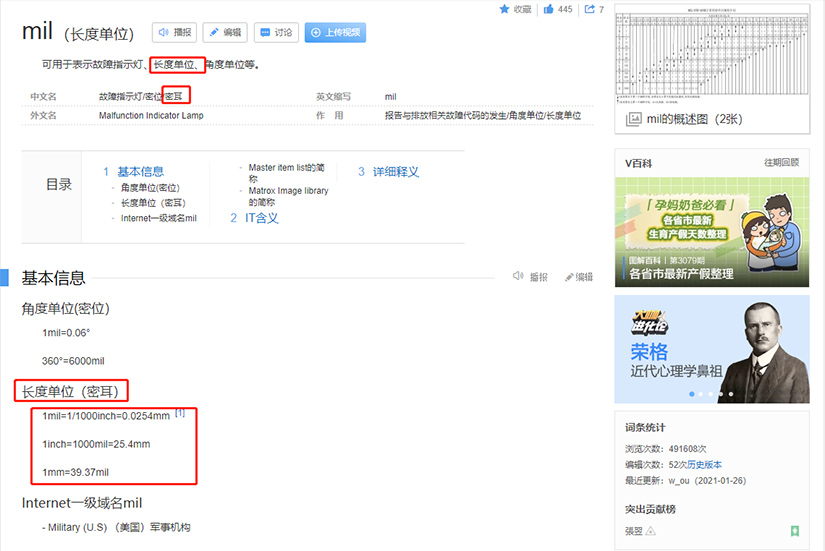Click the 播报 speaker button beside the title
825x551 pixels.
(175, 33)
